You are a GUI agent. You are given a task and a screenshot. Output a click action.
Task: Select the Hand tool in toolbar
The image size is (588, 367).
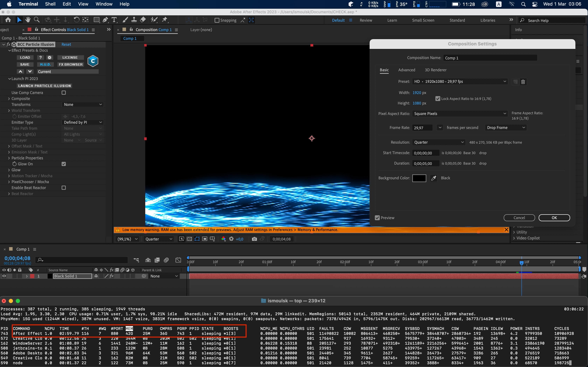[28, 20]
